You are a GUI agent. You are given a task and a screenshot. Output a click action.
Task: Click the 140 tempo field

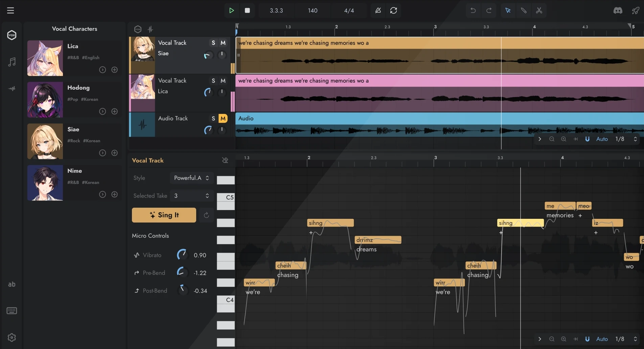(313, 10)
